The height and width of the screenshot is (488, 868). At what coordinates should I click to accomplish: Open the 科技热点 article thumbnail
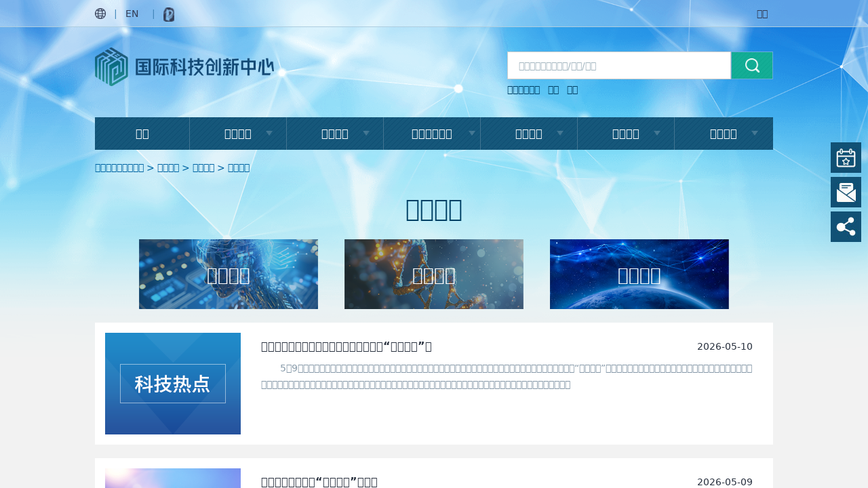coord(173,384)
